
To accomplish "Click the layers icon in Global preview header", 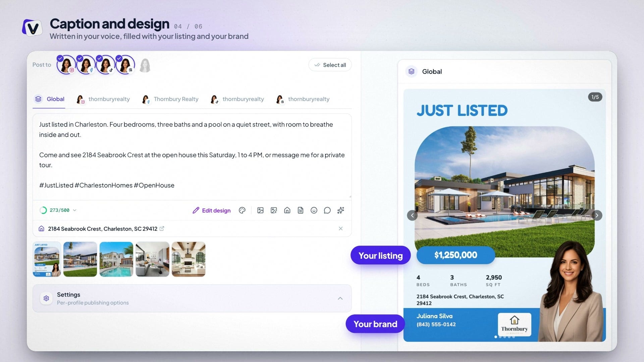I will click(x=412, y=71).
